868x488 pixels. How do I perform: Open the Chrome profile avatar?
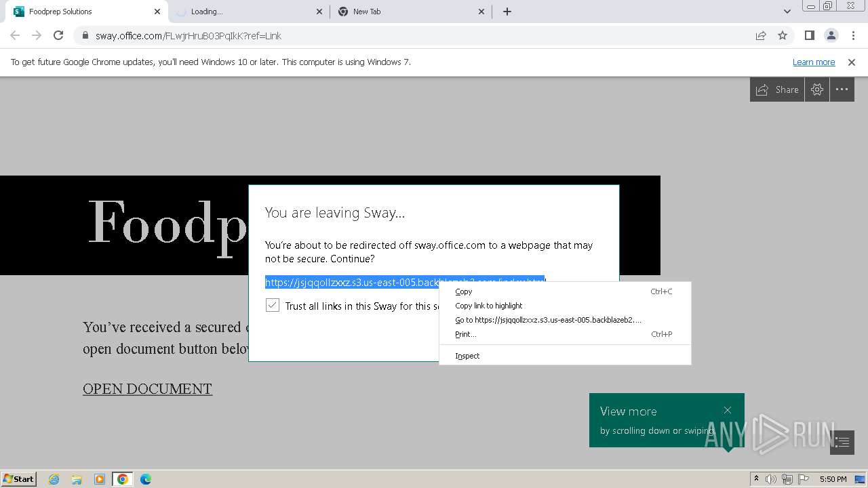pos(831,35)
